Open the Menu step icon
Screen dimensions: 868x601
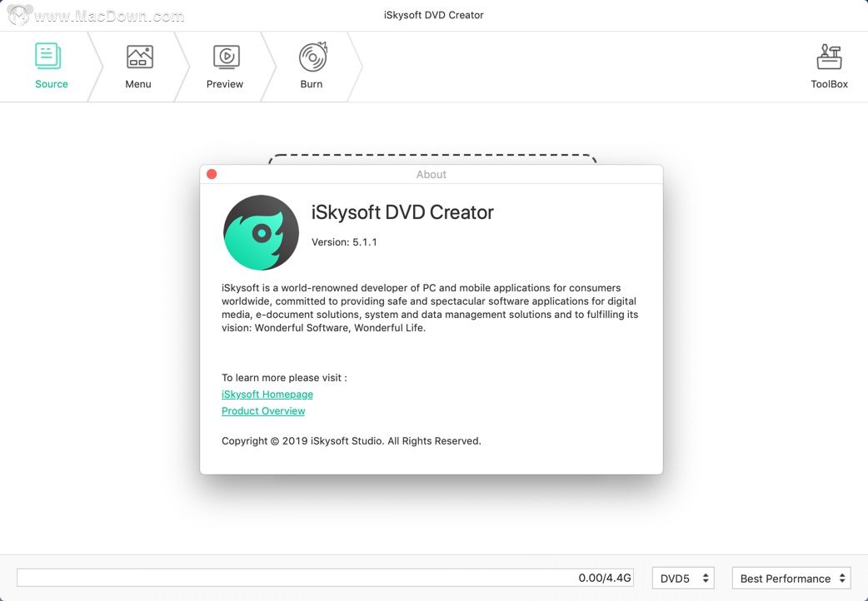click(x=139, y=57)
